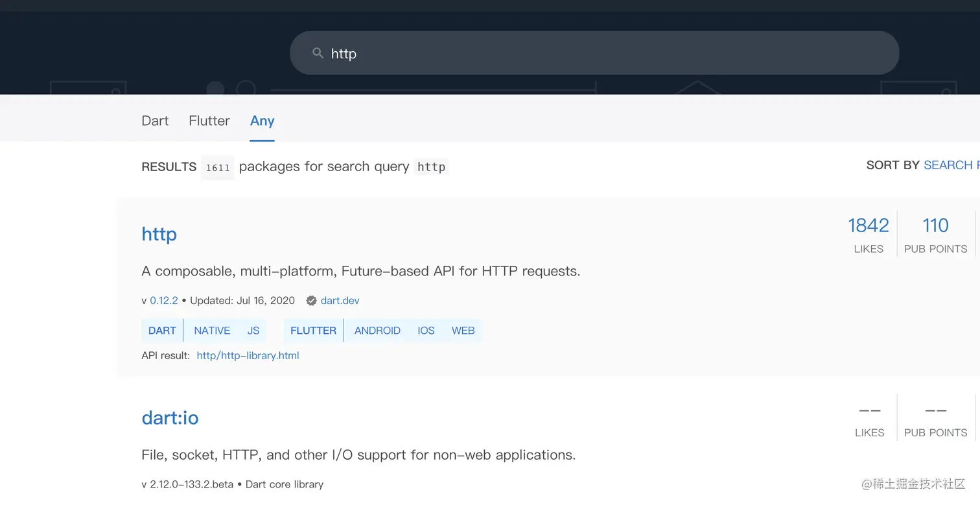
Task: Open the dart:io library link
Action: 170,417
